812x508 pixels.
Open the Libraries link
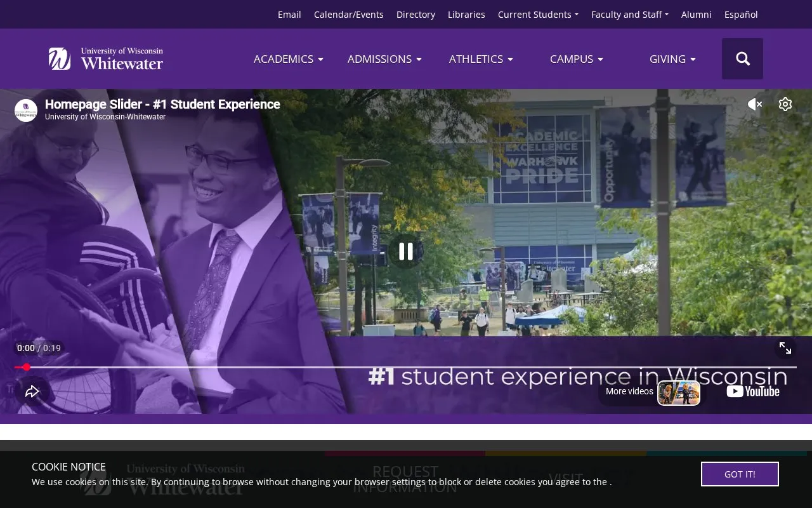click(466, 15)
